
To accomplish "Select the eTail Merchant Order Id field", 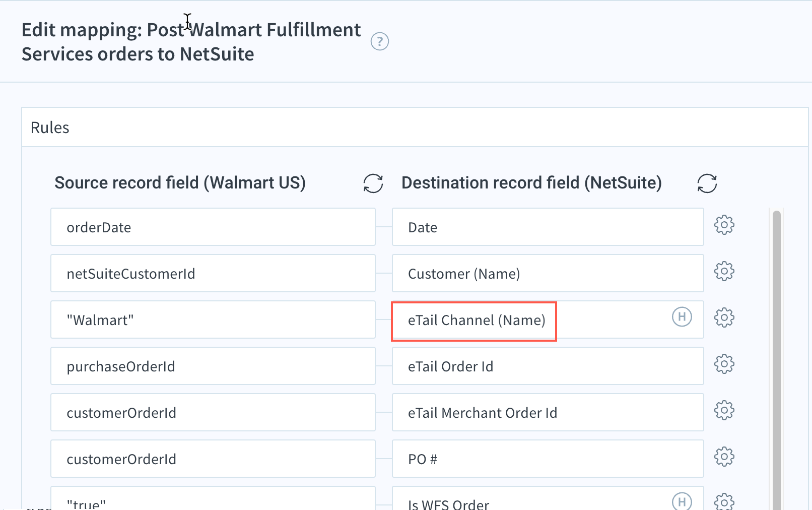I will point(548,412).
